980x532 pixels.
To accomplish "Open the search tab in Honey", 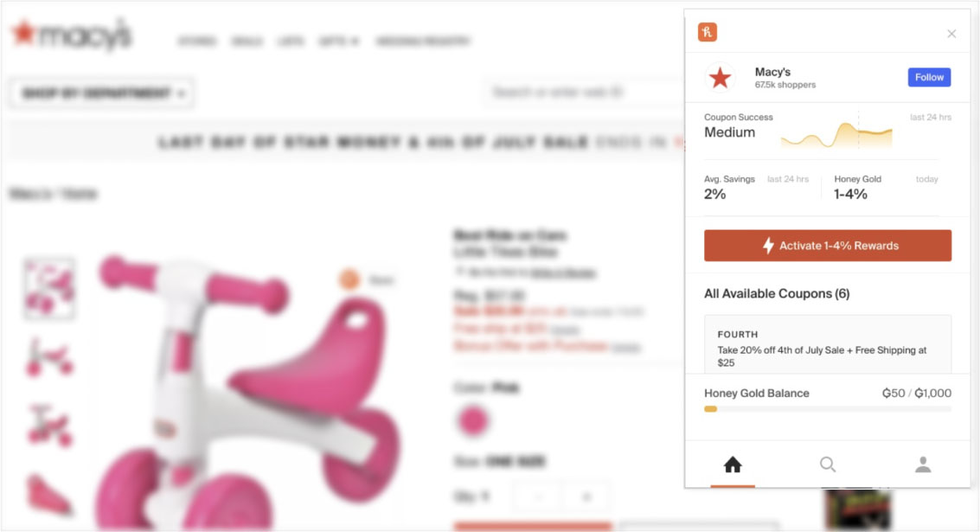I will pyautogui.click(x=828, y=465).
